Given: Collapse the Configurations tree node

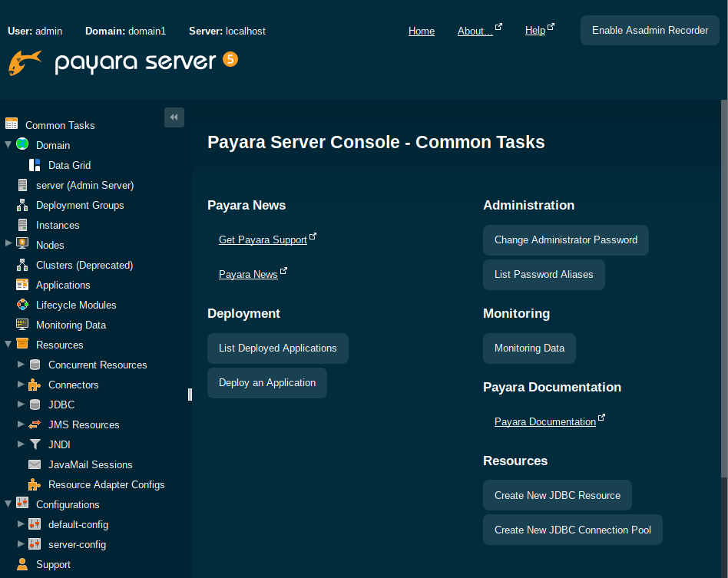Looking at the screenshot, I should pyautogui.click(x=8, y=504).
